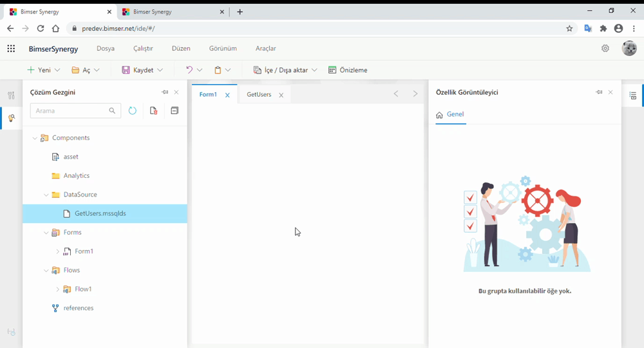Open the Yeni dropdown
The width and height of the screenshot is (644, 348).
44,70
